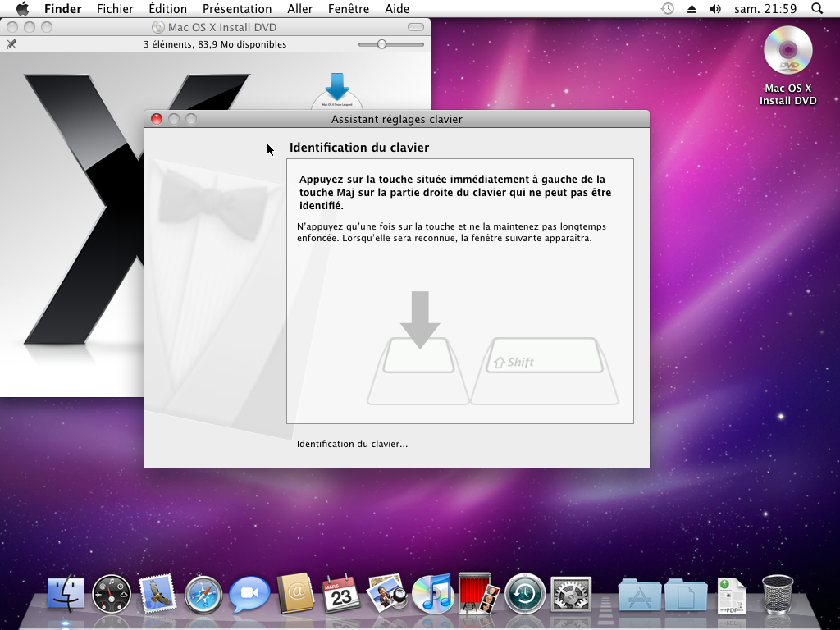Open the Documents folder stack
This screenshot has height=630, width=840.
[686, 595]
